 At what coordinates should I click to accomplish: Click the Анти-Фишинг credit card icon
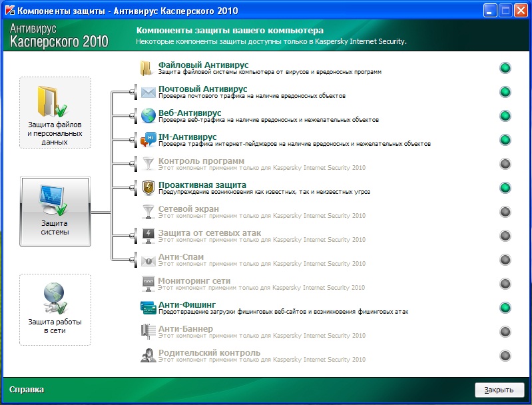click(x=148, y=308)
